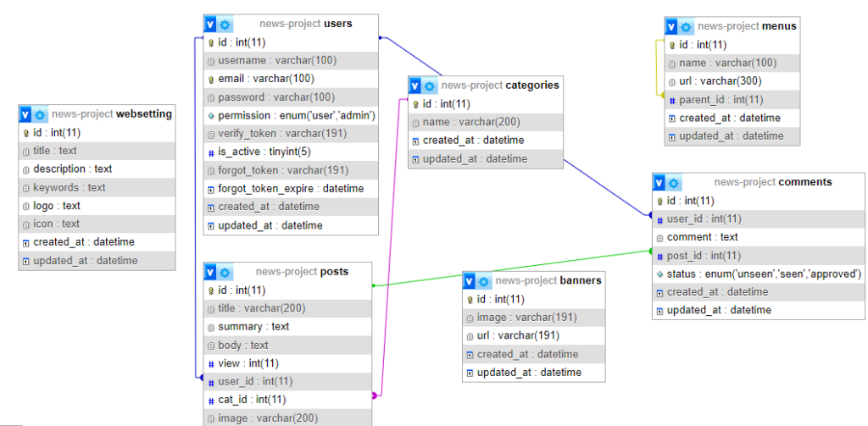Viewport: 868px width, 426px height.
Task: Open the gear options icon on websetting table
Action: (x=40, y=115)
